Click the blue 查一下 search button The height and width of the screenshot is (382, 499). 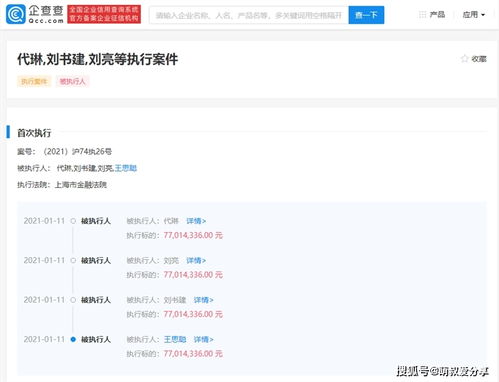366,15
